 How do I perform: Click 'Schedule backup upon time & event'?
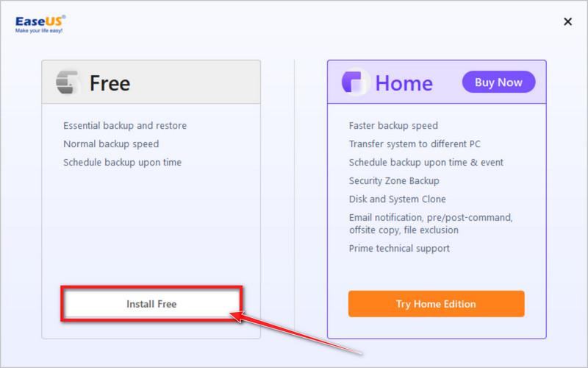click(426, 163)
